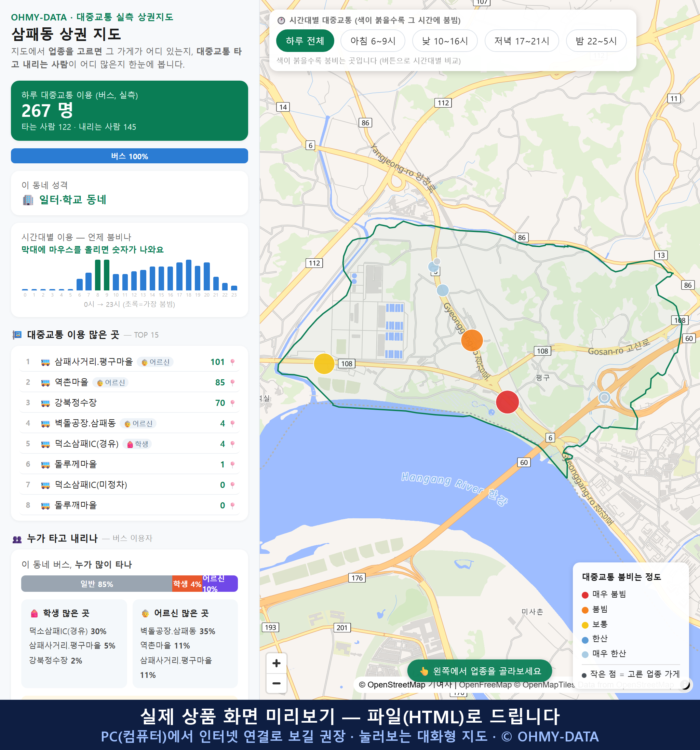The image size is (700, 750).
Task: Click the 왼쪽에서 업종을 골라보세요 pill
Action: pos(480,671)
